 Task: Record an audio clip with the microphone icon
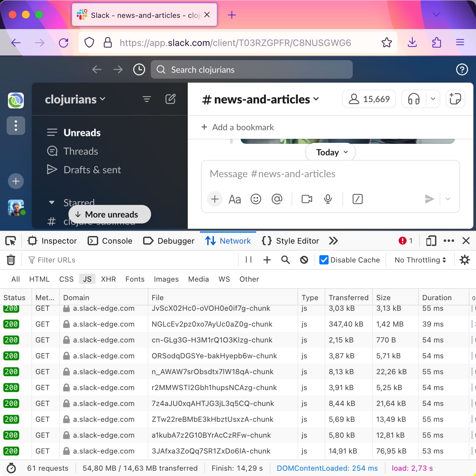[x=328, y=199]
